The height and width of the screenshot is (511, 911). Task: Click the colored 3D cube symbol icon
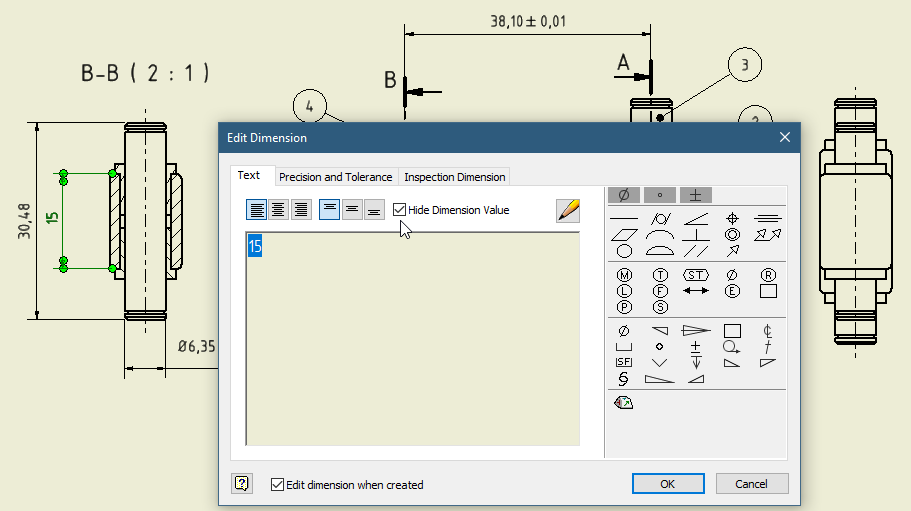tap(623, 402)
